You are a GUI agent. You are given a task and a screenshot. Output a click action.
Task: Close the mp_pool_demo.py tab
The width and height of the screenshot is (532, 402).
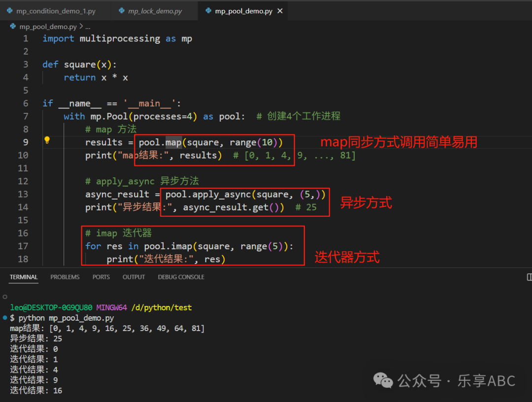point(280,11)
